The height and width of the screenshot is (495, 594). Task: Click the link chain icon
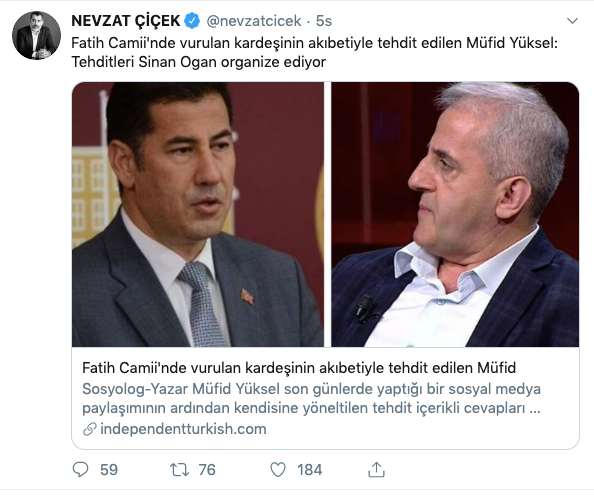(x=89, y=429)
